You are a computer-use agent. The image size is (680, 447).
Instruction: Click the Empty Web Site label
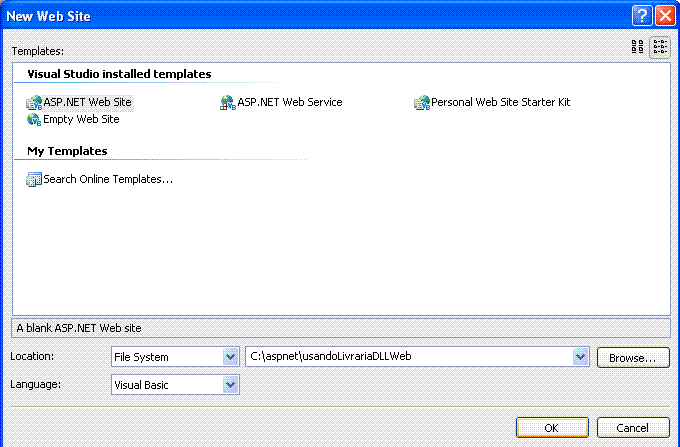81,119
